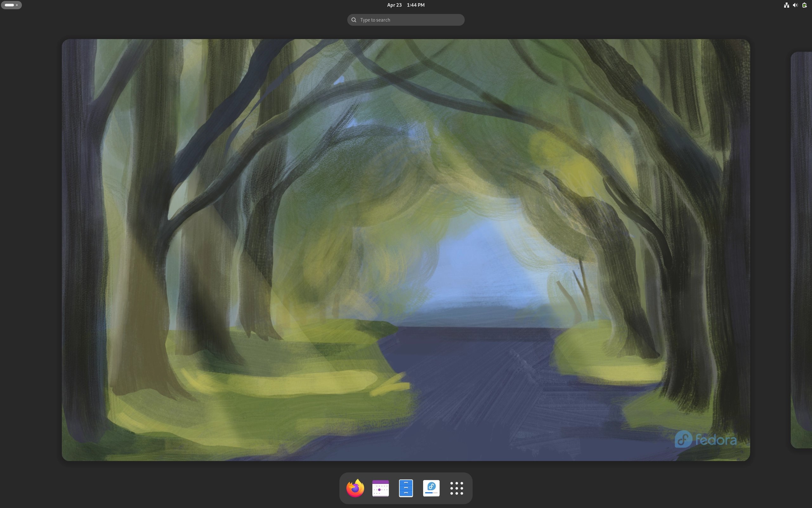
Task: Click the wired network status icon
Action: tap(786, 5)
